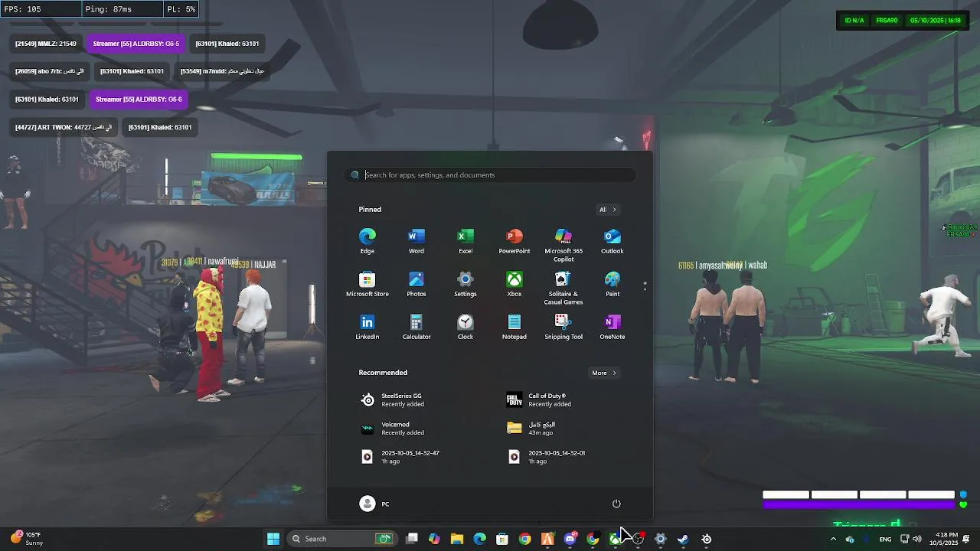Viewport: 980px width, 551px height.
Task: Open the Snipping Tool
Action: pyautogui.click(x=563, y=327)
